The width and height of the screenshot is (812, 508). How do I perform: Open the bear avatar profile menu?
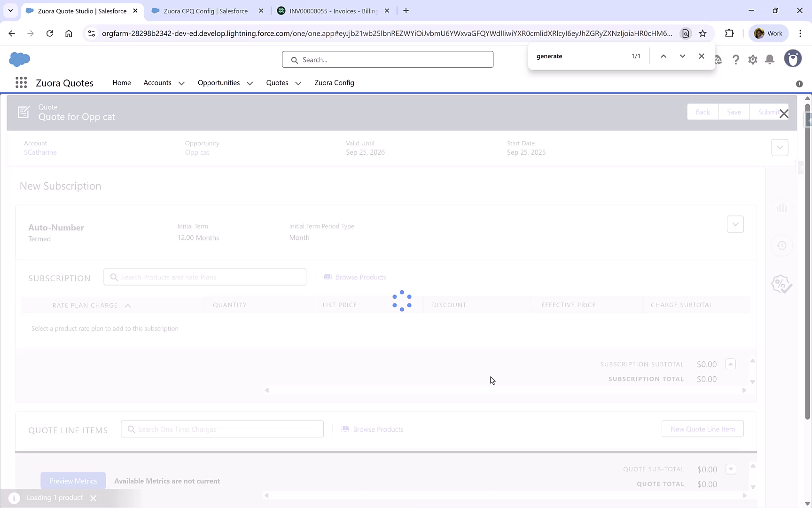pos(793,58)
